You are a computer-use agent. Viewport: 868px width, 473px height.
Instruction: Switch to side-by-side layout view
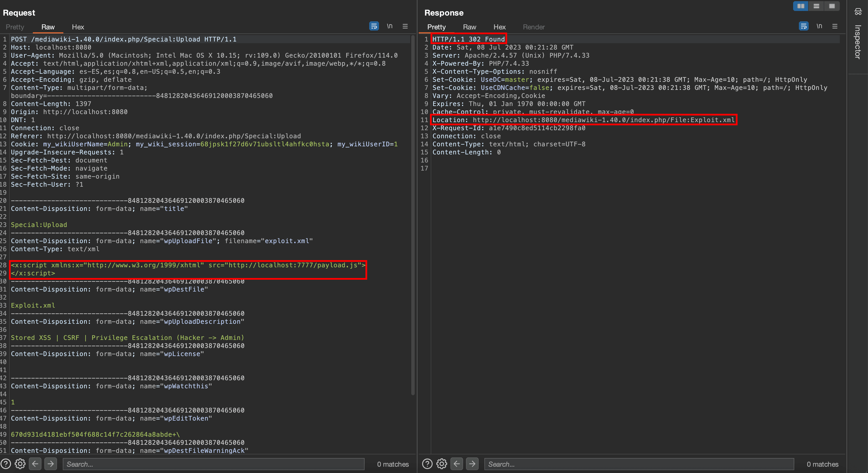(801, 6)
